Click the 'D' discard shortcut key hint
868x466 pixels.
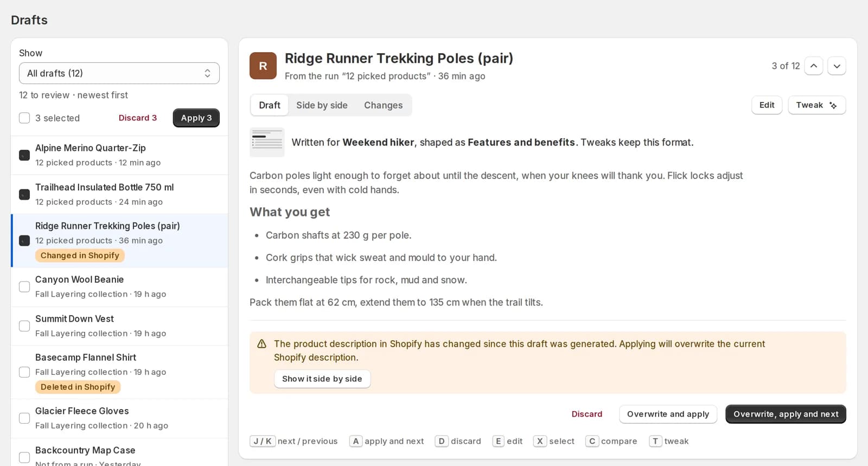click(441, 441)
